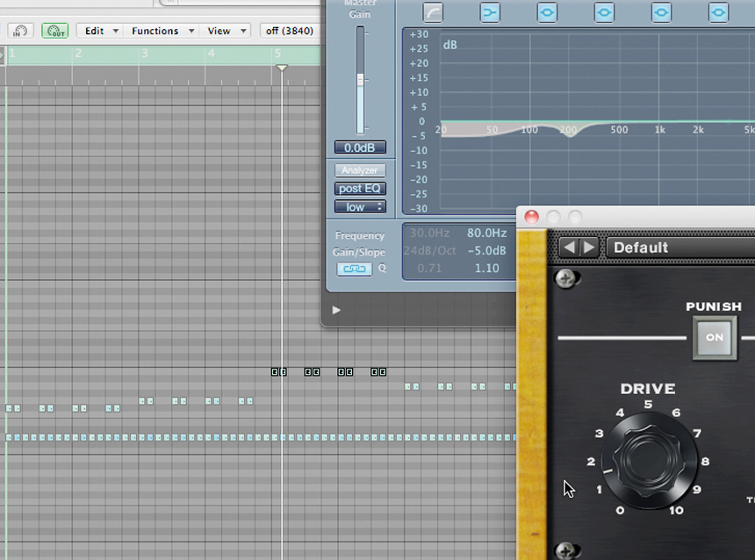Click the 80.0Hz frequency value

click(486, 233)
